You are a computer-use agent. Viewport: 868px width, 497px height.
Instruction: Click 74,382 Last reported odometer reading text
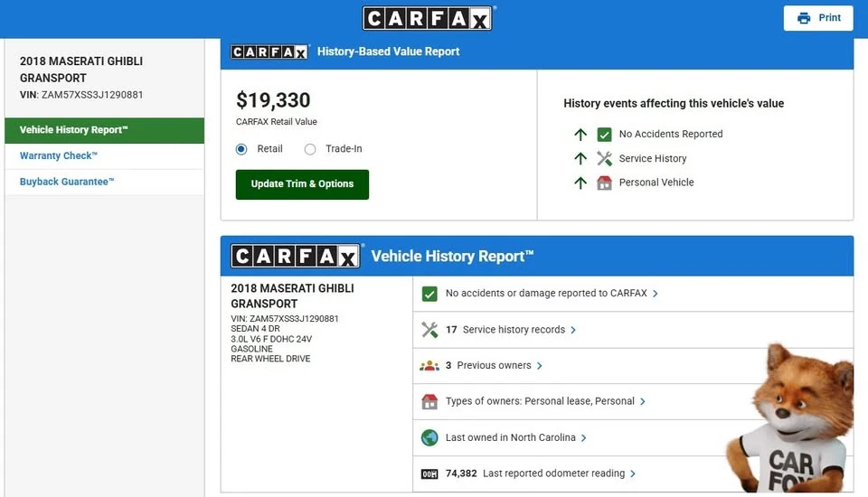(x=535, y=474)
